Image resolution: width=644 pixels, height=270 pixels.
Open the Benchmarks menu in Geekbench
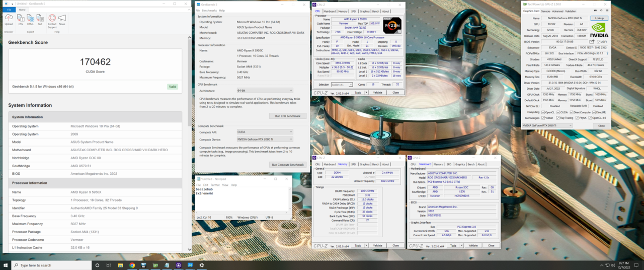[x=209, y=11]
